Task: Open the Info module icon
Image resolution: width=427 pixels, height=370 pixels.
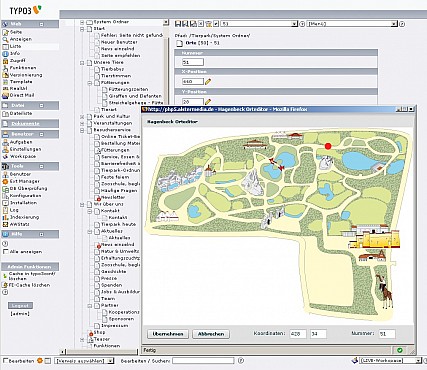Action: 5,54
